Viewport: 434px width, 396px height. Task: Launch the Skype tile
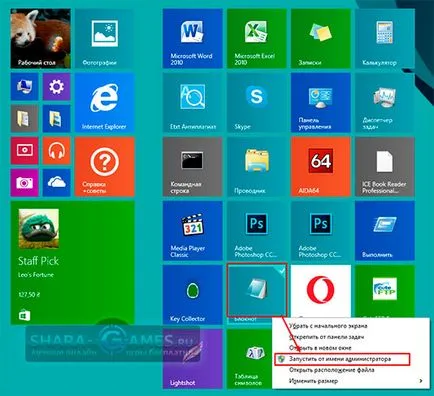click(257, 103)
